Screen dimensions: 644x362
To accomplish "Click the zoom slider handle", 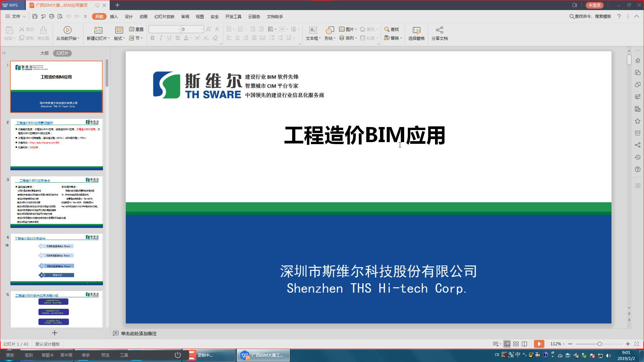I will point(600,344).
